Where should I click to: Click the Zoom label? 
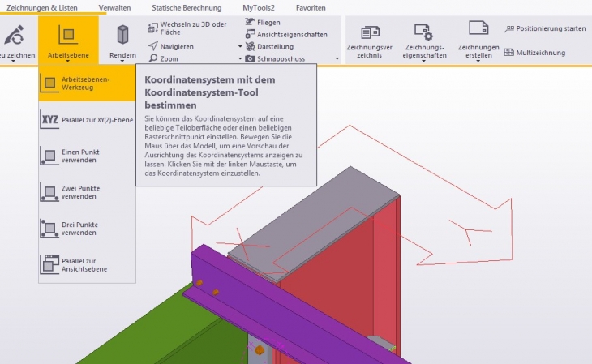coord(169,58)
